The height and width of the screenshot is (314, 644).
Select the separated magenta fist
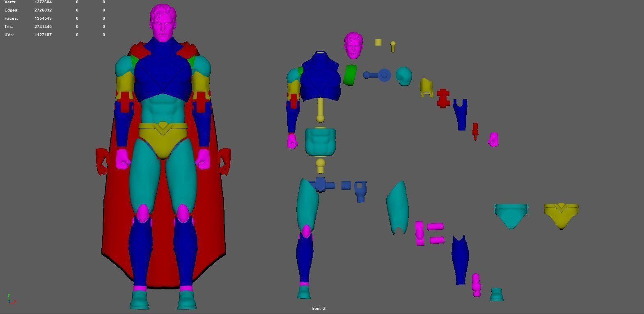pyautogui.click(x=493, y=140)
